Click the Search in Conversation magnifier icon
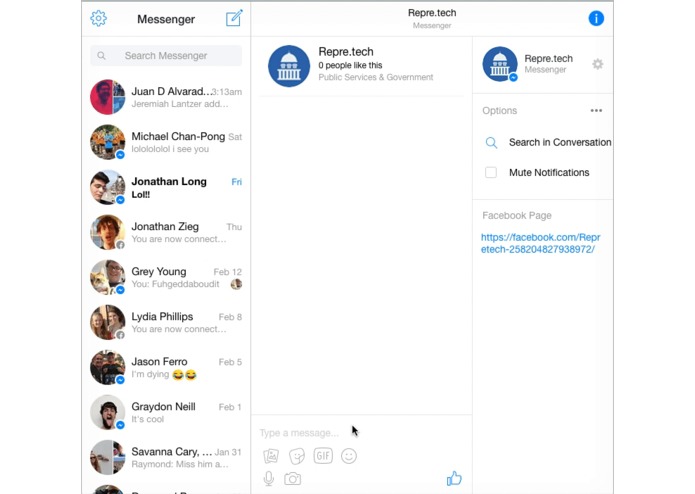This screenshot has width=695, height=494. (x=491, y=143)
